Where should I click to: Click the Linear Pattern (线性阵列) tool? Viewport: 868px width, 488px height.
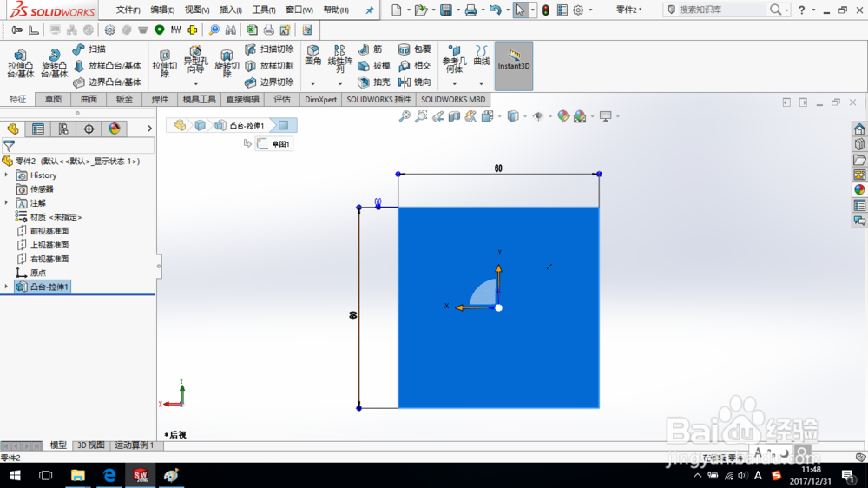pyautogui.click(x=339, y=59)
